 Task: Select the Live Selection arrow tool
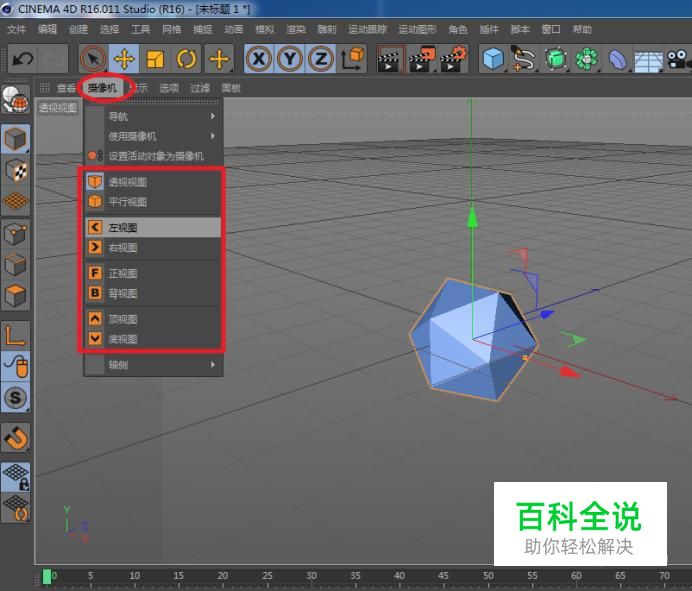coord(93,59)
